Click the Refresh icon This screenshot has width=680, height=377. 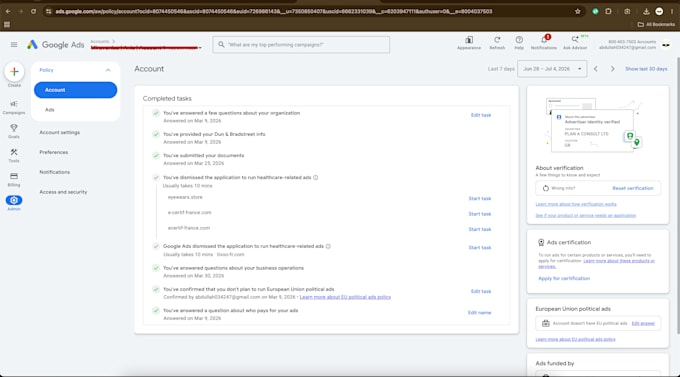[x=497, y=43]
